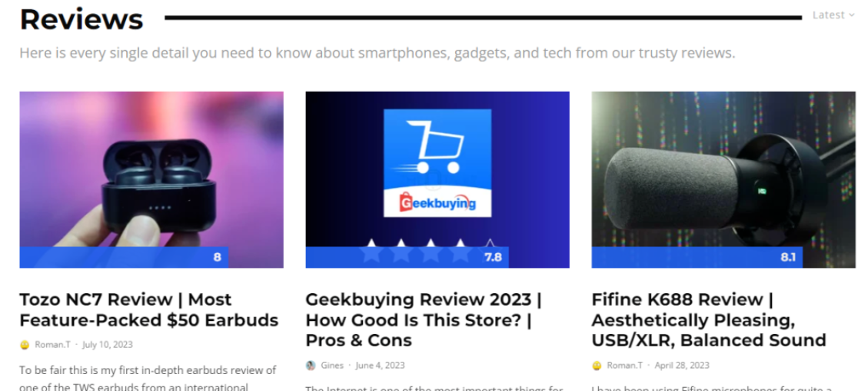Visit Roman.T author link under Tozo review
Image resolution: width=868 pixels, height=391 pixels.
52,345
